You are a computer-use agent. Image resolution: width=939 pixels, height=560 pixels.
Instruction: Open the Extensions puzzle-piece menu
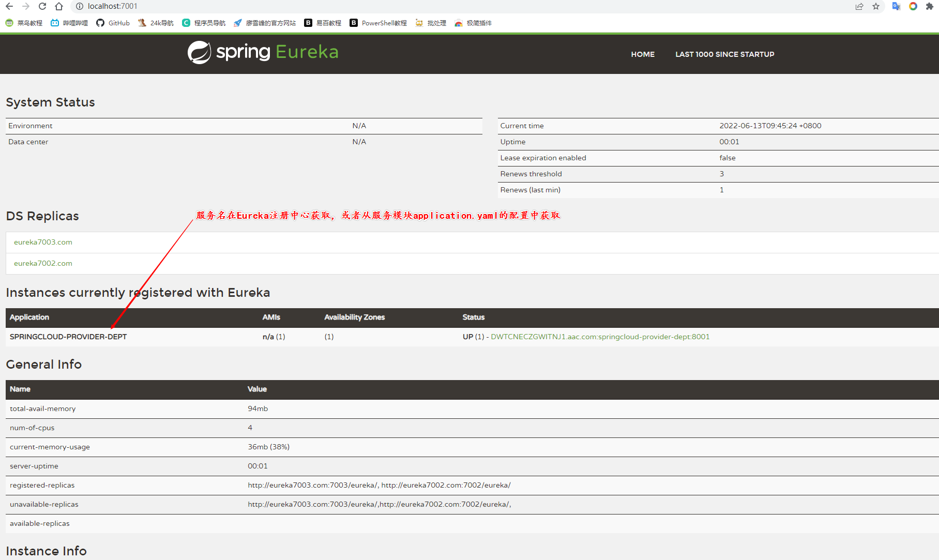coord(930,6)
